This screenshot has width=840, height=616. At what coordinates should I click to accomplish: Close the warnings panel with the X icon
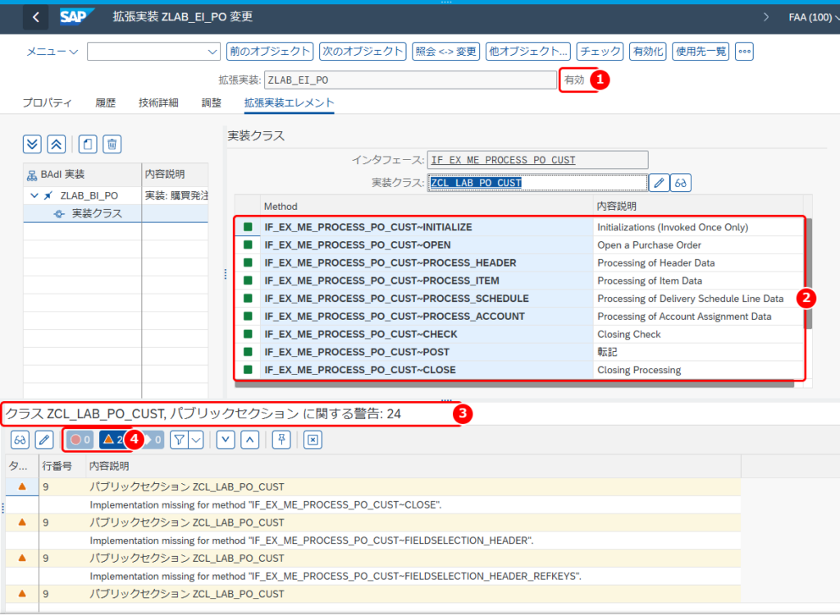[313, 440]
